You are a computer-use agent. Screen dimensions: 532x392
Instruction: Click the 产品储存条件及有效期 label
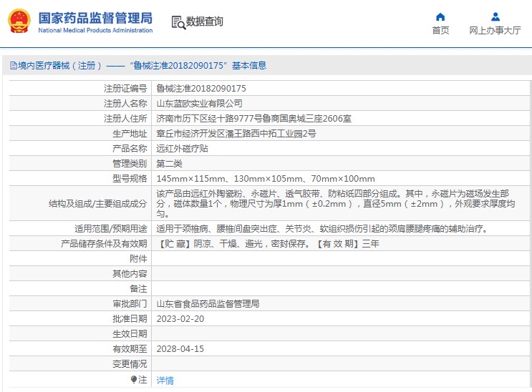tap(104, 244)
